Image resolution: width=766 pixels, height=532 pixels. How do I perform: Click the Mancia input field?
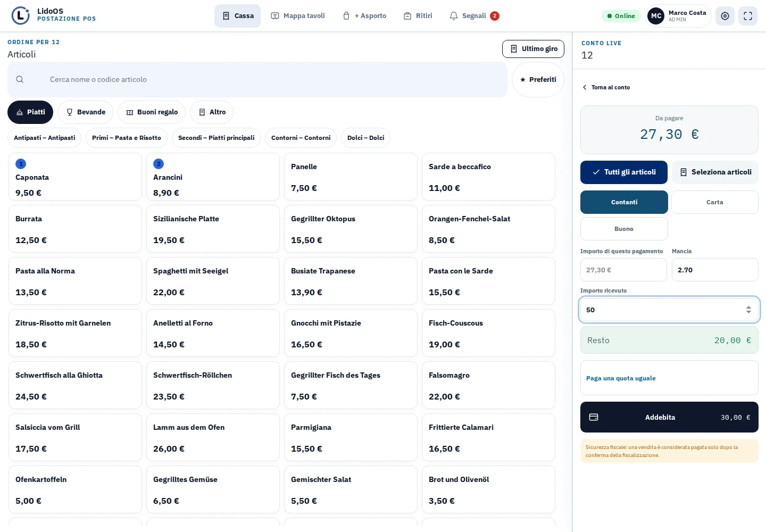coord(715,270)
